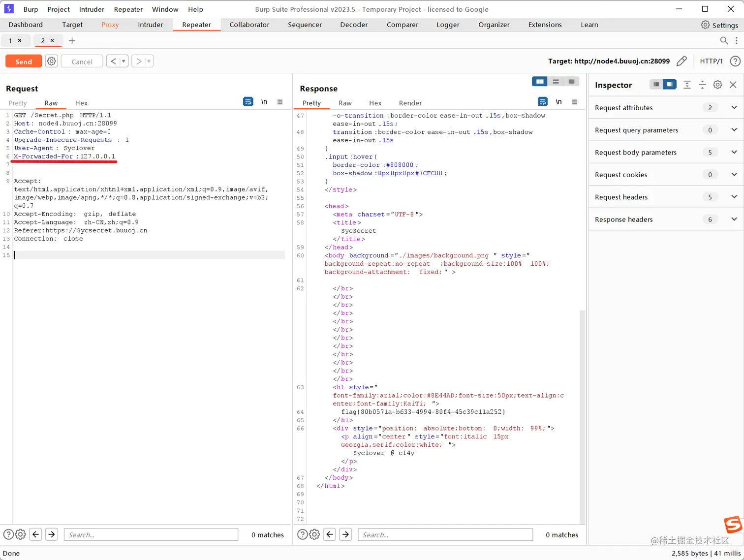The image size is (744, 560).
Task: Expand the Response headers section
Action: point(734,219)
